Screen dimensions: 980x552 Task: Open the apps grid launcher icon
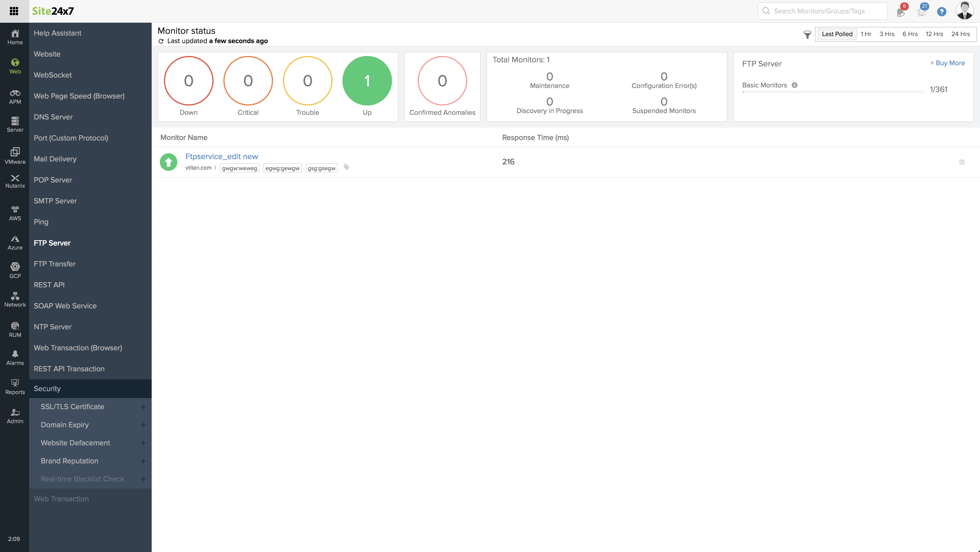(14, 11)
